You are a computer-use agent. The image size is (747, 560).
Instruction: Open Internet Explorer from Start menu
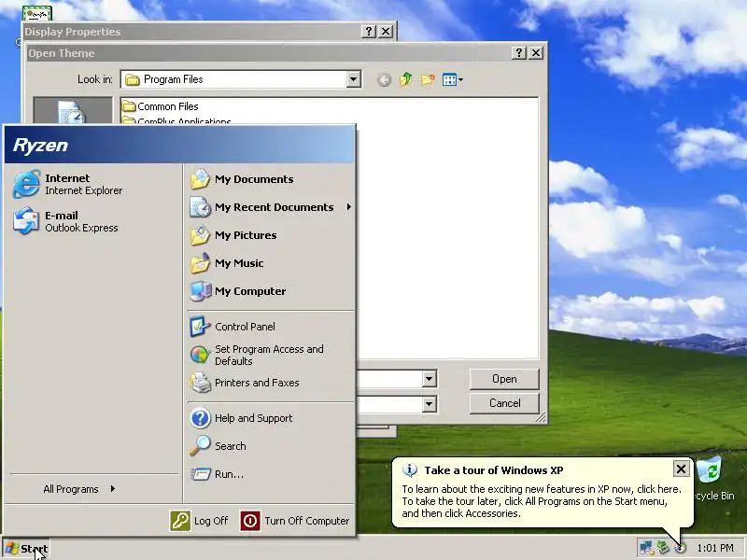68,184
